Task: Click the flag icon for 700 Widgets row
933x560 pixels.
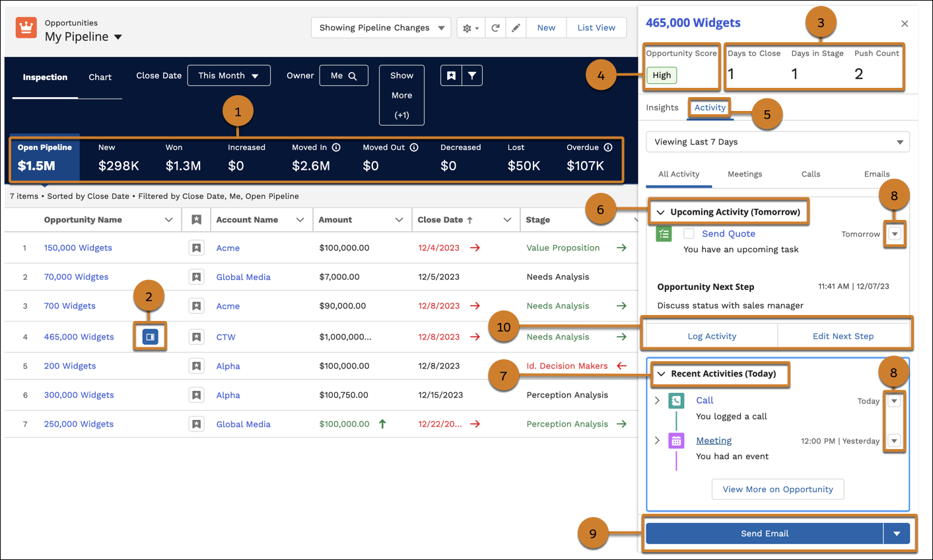Action: pos(196,306)
